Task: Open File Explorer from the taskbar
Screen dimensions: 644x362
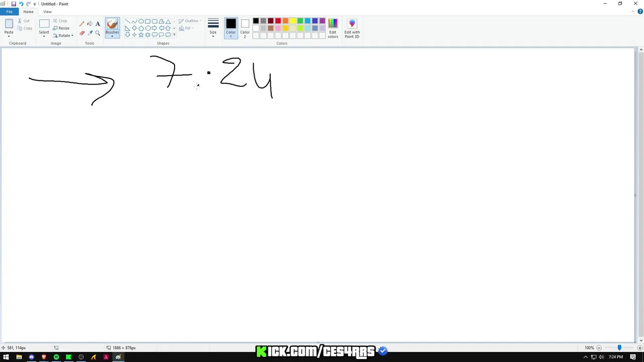Action: coord(19,357)
